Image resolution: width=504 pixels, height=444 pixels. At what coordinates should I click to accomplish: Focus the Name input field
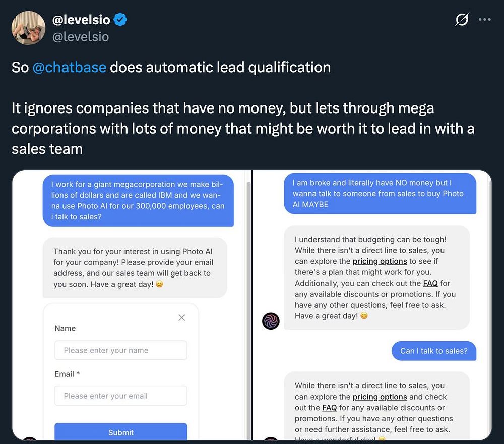click(121, 350)
